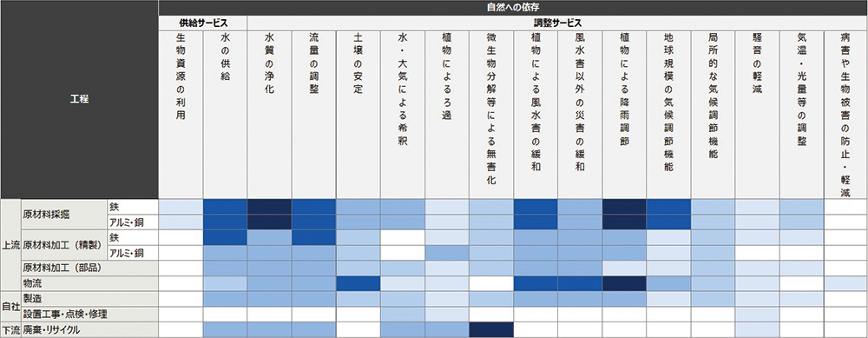
Task: Click the 工程 header cell
Action: [79, 100]
